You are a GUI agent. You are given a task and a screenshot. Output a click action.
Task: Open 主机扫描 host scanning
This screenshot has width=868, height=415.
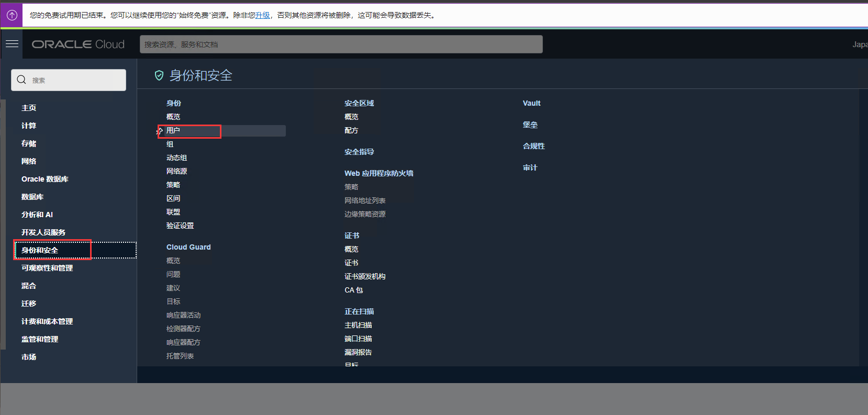pyautogui.click(x=358, y=325)
